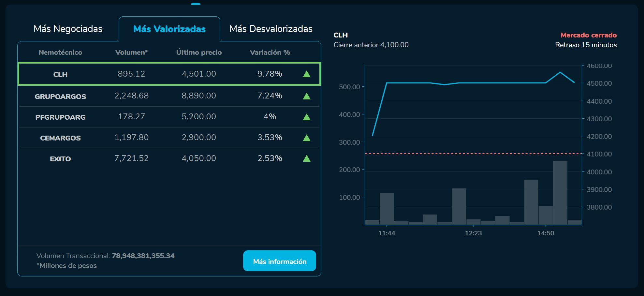The height and width of the screenshot is (296, 644).
Task: Click the green triangle for GRUPOARGOS
Action: tap(307, 96)
